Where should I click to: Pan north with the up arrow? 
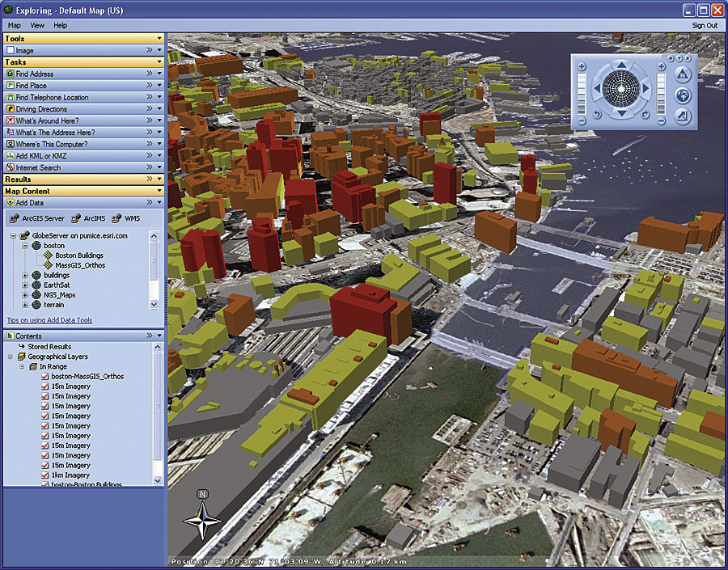[621, 65]
